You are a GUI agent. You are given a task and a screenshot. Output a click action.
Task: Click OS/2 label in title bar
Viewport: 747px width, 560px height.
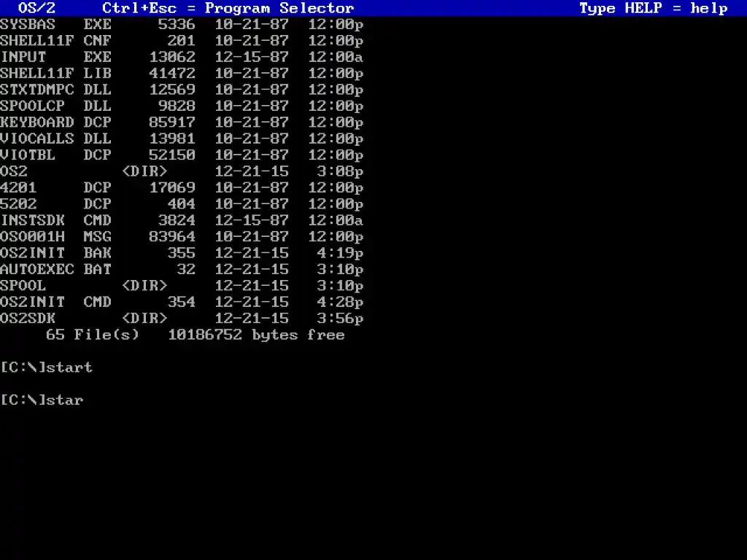36,8
